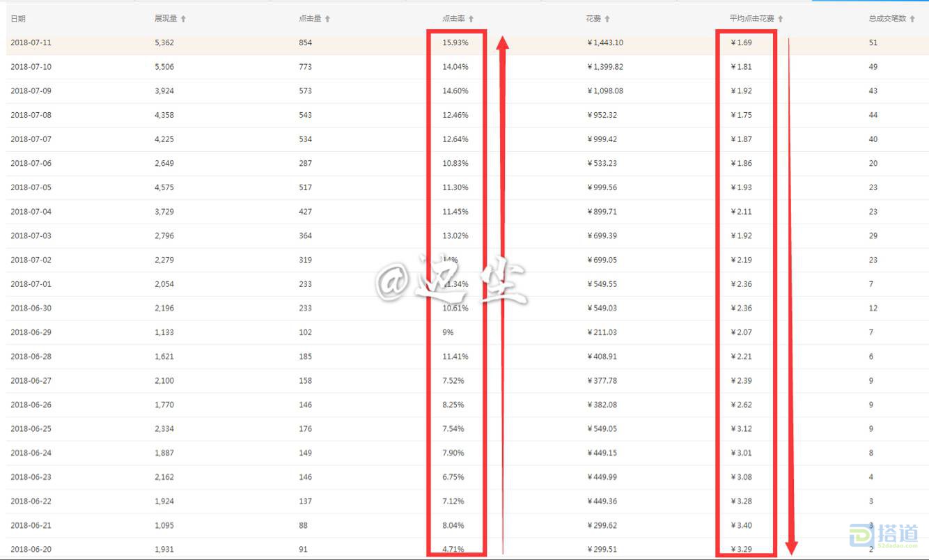929x560 pixels.
Task: Sort by the 总成交笔数 column arrow
Action: (912, 19)
